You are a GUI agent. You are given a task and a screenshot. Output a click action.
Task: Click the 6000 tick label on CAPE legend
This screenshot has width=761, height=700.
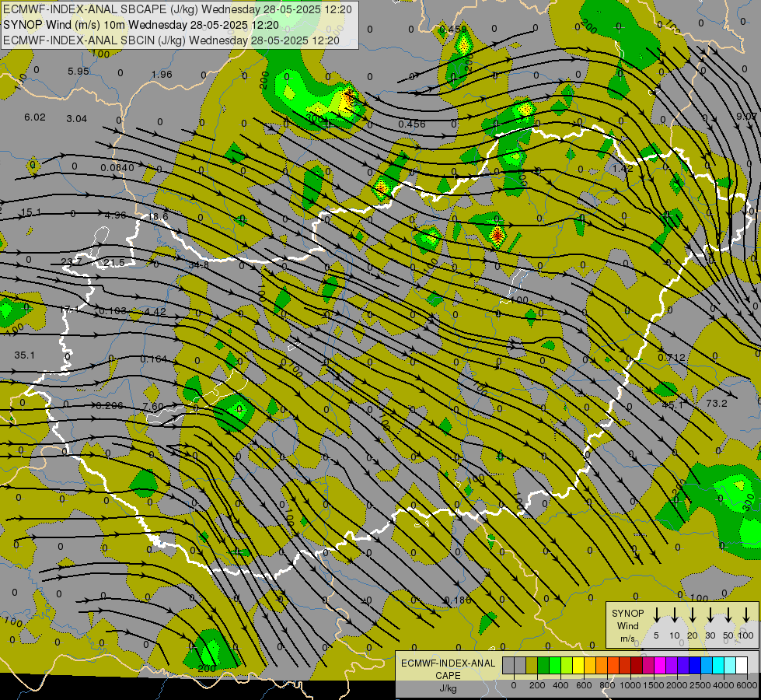[746, 685]
